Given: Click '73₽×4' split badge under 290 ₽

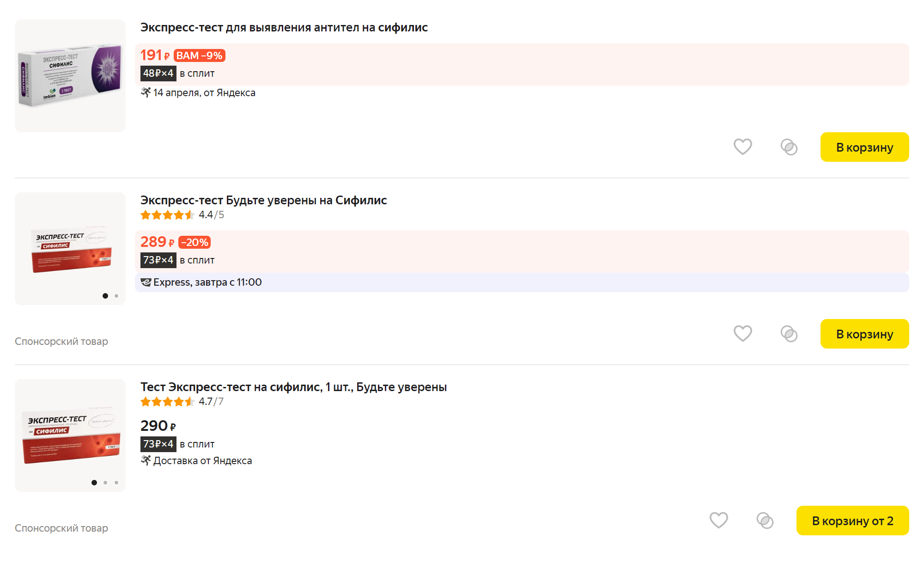Looking at the screenshot, I should (158, 444).
